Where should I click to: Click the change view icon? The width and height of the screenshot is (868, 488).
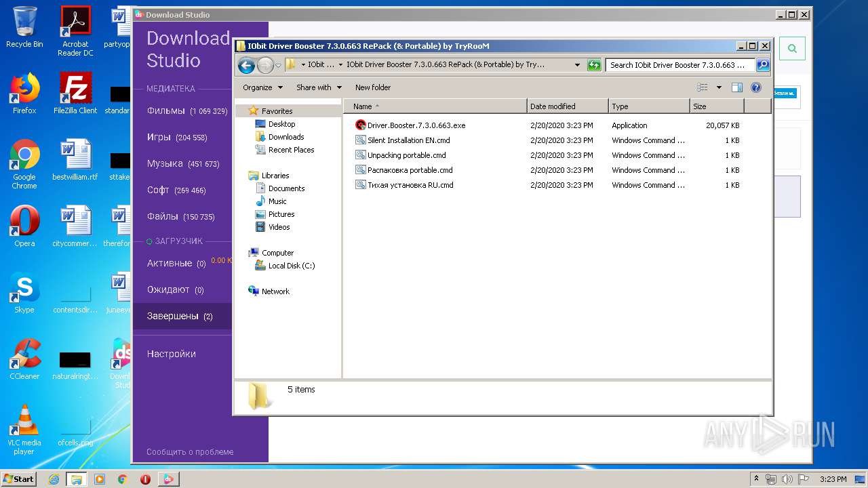703,87
